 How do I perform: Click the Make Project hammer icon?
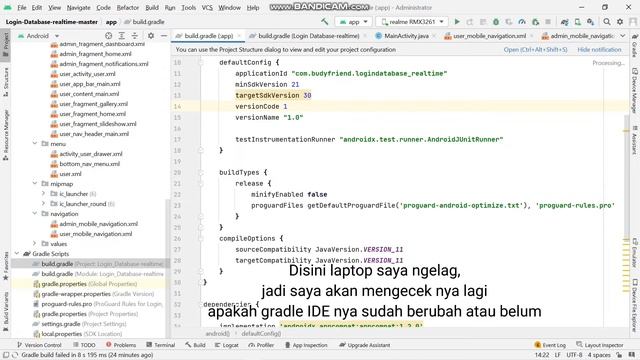point(324,22)
